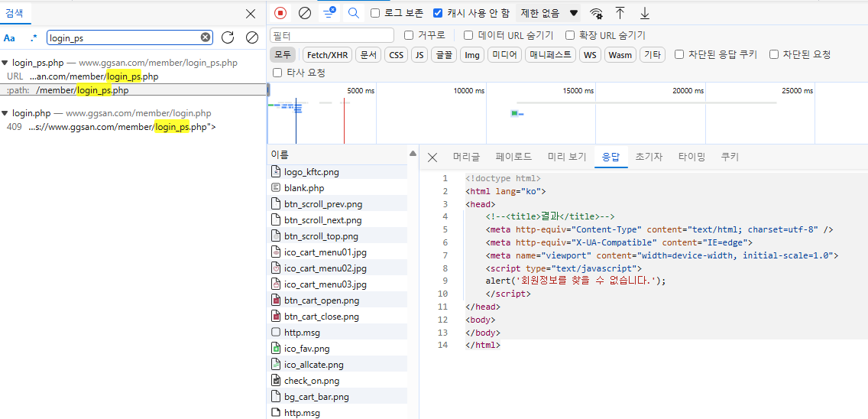Filter by 모두 all types

[283, 54]
